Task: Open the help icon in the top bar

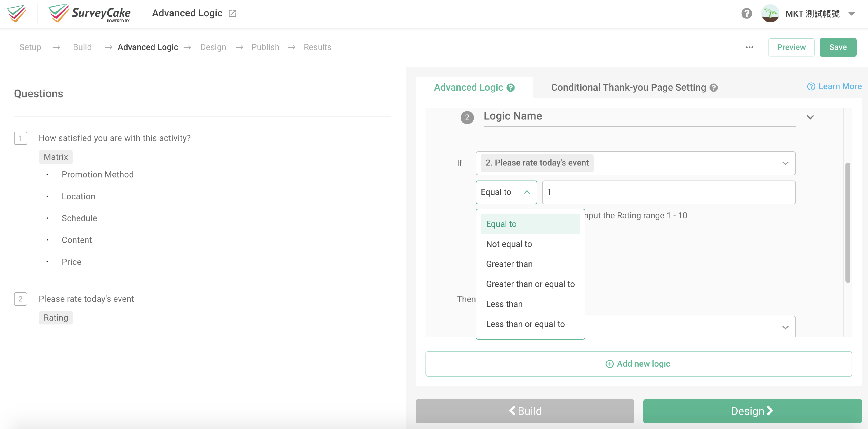Action: coord(746,13)
